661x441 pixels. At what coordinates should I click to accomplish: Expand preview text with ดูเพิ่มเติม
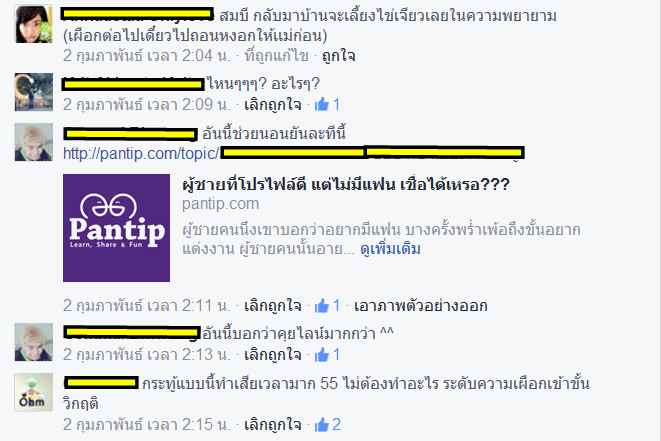tap(390, 249)
